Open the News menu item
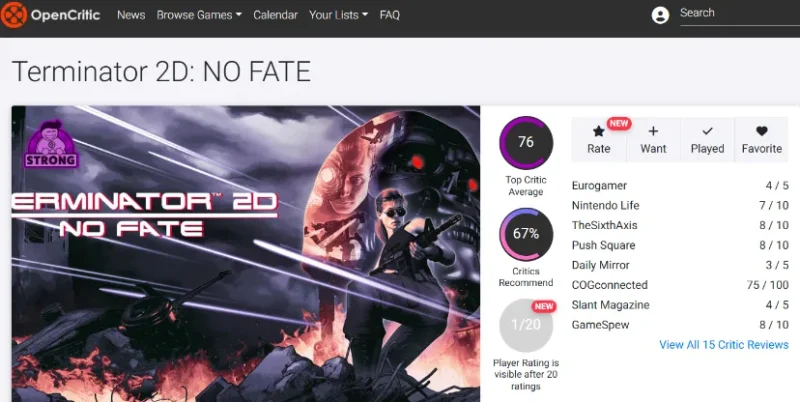This screenshot has height=402, width=800. pos(130,15)
